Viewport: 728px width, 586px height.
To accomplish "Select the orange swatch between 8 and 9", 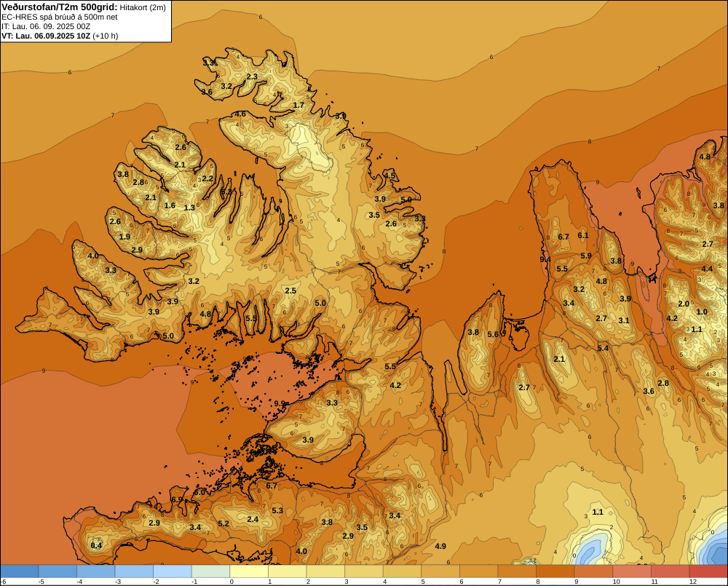I will pyautogui.click(x=555, y=571).
